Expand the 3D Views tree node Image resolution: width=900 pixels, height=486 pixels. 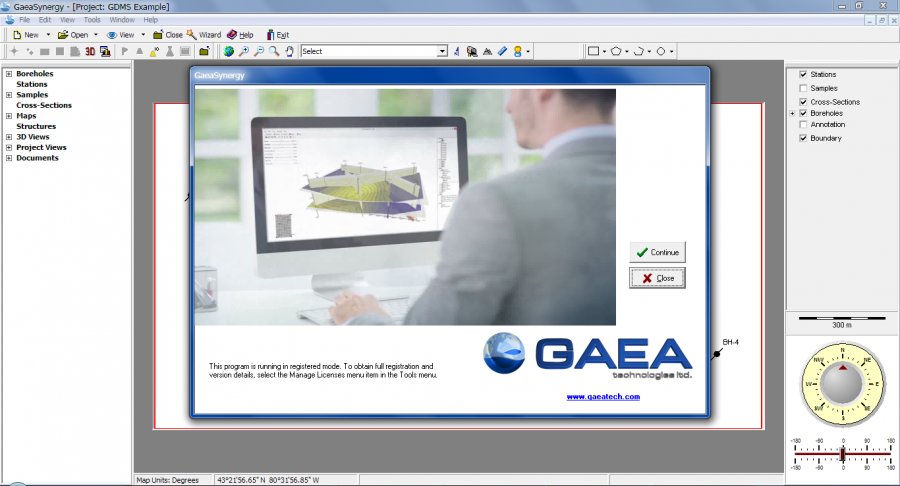pyautogui.click(x=9, y=137)
